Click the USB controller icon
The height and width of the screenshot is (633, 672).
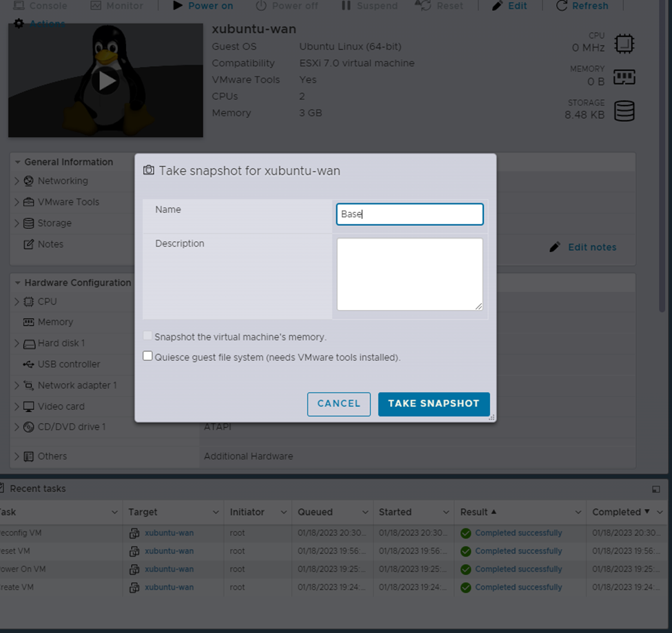(28, 364)
